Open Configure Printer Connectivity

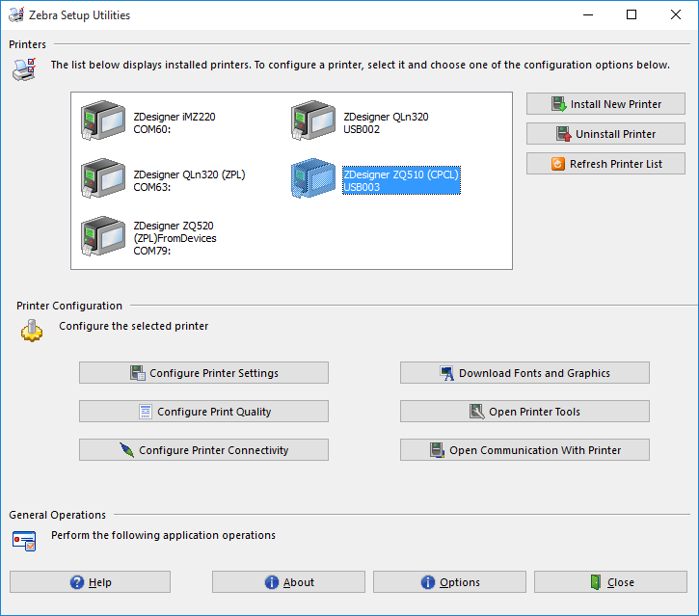[x=203, y=450]
